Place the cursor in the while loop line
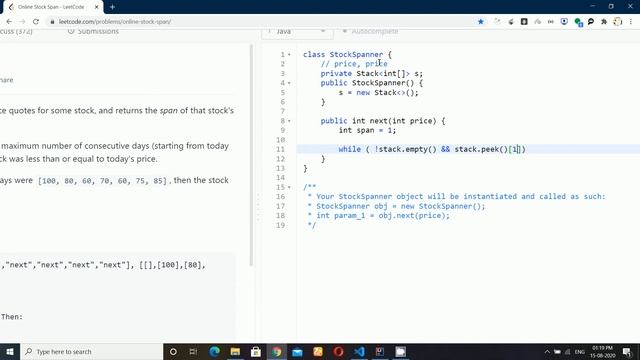Viewport: 640px width, 360px height. [432, 149]
